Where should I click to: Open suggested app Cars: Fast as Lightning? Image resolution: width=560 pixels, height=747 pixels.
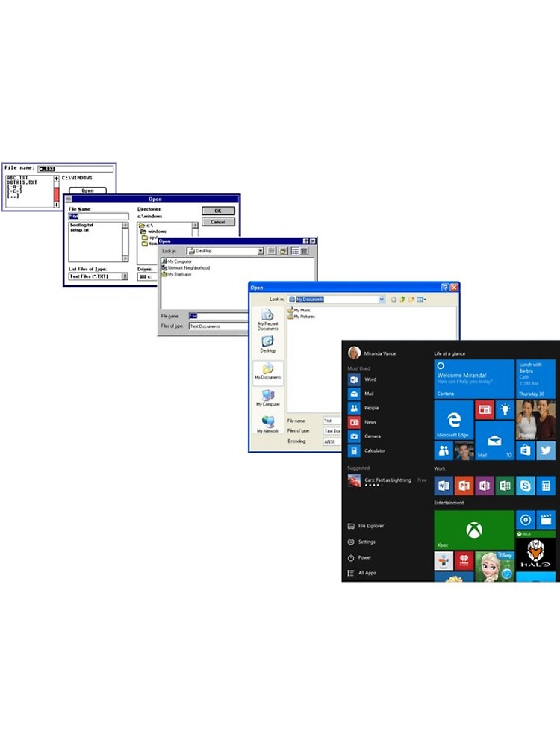pyautogui.click(x=387, y=481)
